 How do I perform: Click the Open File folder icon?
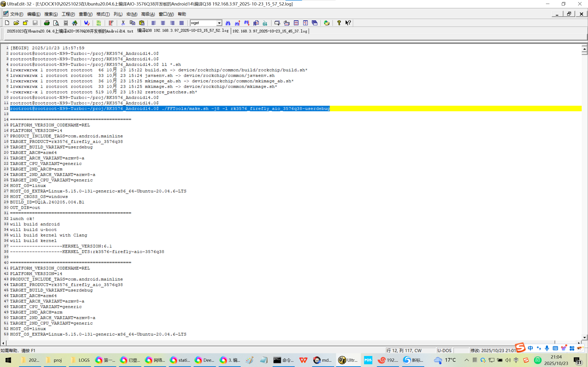16,23
